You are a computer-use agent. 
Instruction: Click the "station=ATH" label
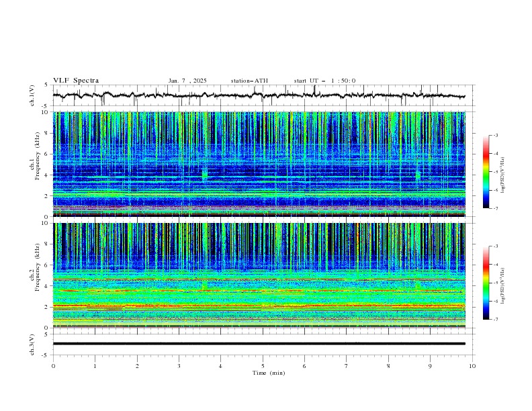click(249, 81)
